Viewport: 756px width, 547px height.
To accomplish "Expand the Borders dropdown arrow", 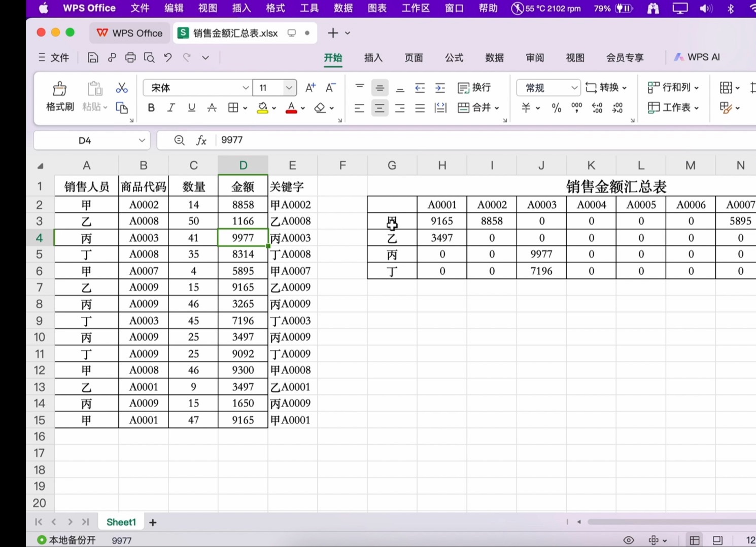I will coord(245,108).
